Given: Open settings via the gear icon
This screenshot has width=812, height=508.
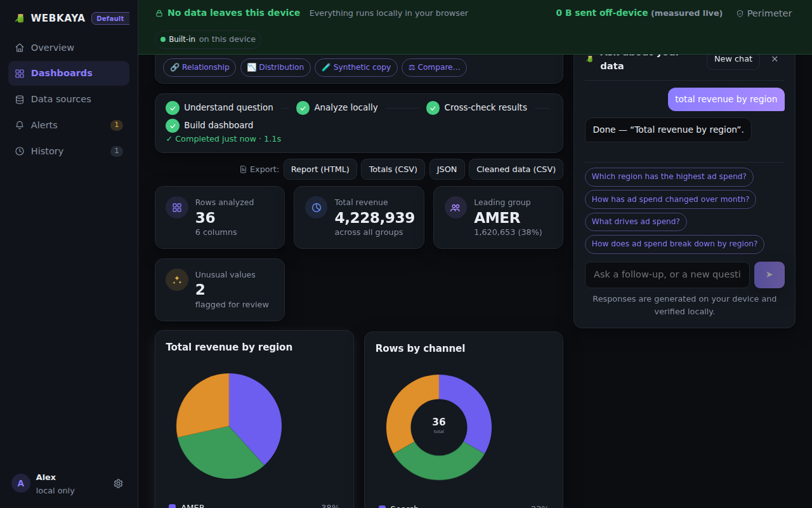Looking at the screenshot, I should [x=118, y=484].
